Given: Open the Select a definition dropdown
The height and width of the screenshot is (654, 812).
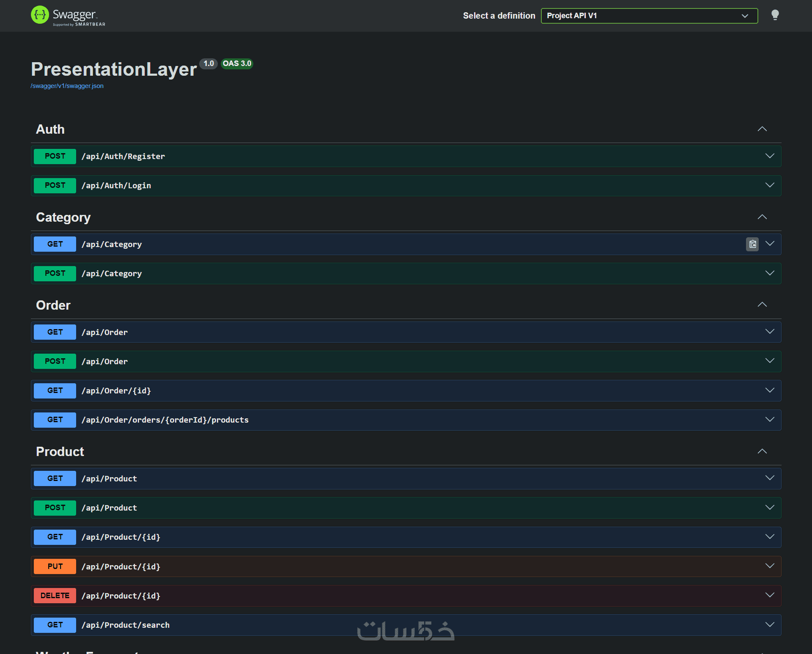Looking at the screenshot, I should 649,16.
